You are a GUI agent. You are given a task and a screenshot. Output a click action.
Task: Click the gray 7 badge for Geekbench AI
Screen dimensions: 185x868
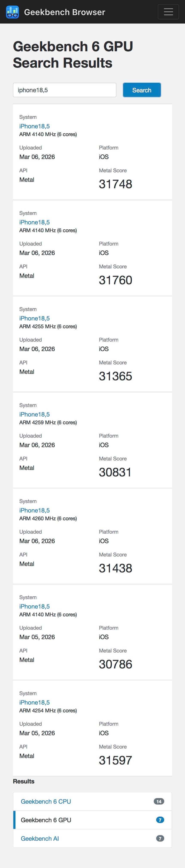(x=160, y=838)
